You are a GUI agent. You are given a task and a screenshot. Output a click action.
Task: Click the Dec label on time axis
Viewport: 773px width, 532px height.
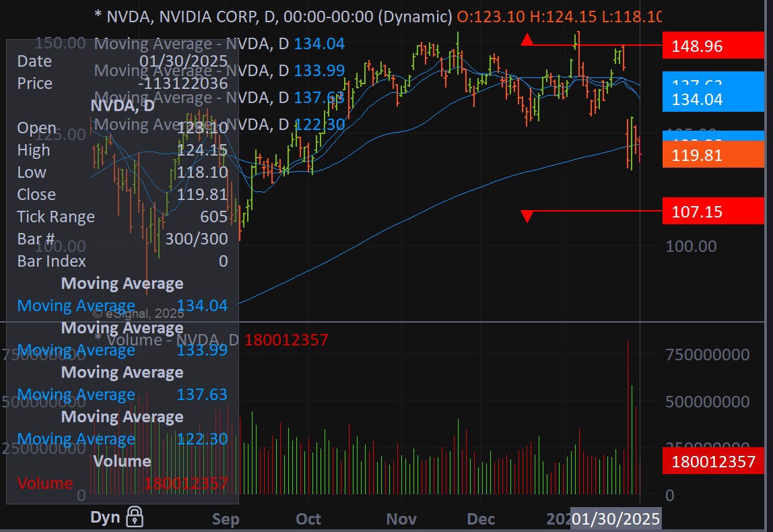point(481,519)
